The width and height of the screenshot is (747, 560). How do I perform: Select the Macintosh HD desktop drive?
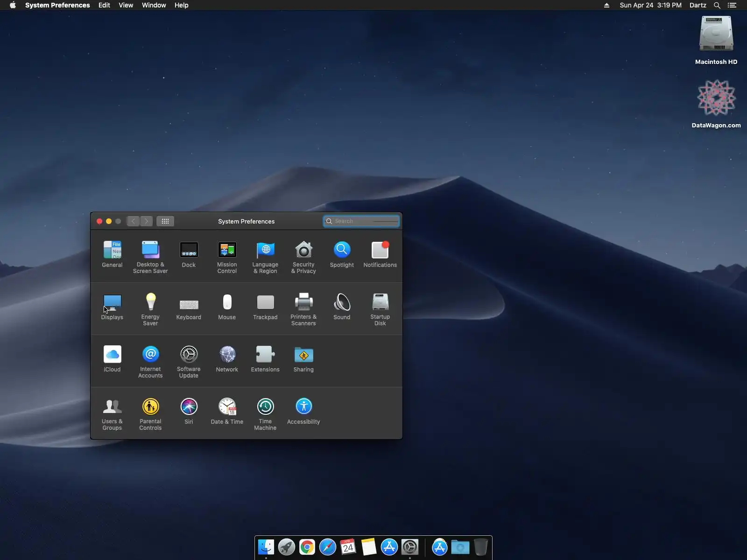coord(716,41)
